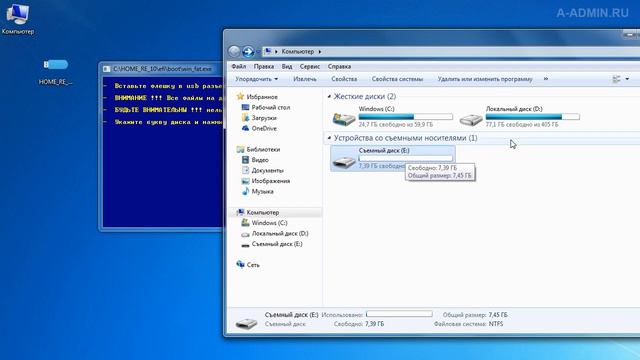
Task: Click the console window title bar icon
Action: [x=107, y=69]
